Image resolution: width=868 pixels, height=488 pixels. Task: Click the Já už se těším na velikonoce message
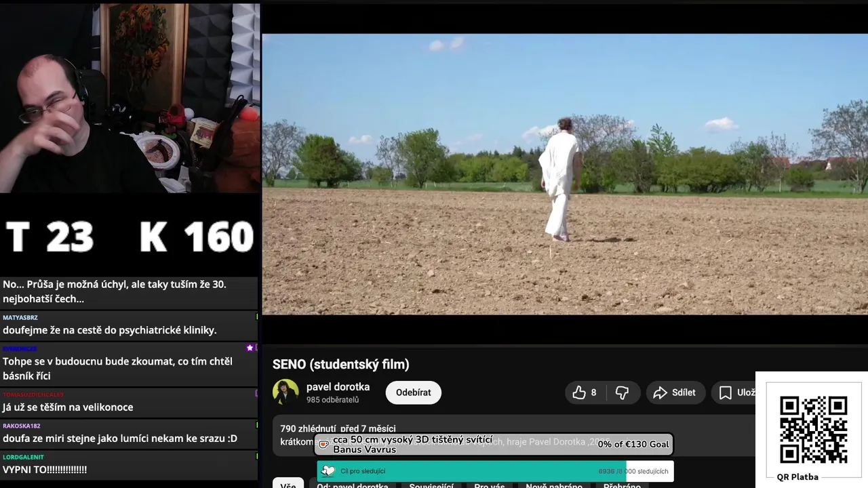pos(68,407)
